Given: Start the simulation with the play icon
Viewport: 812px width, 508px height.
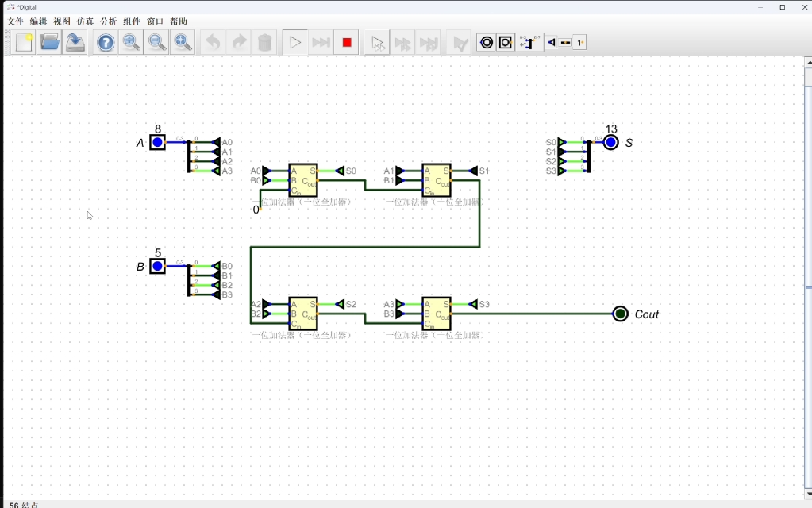Looking at the screenshot, I should (295, 42).
